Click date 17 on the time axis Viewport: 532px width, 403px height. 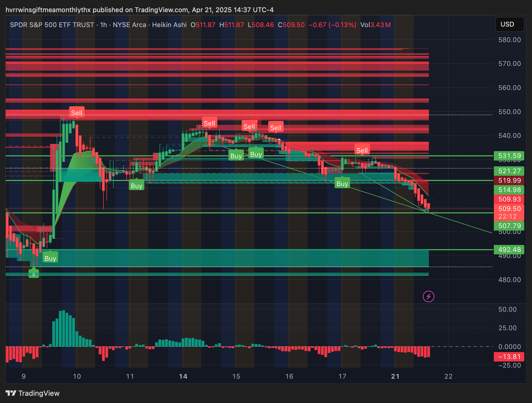point(342,376)
